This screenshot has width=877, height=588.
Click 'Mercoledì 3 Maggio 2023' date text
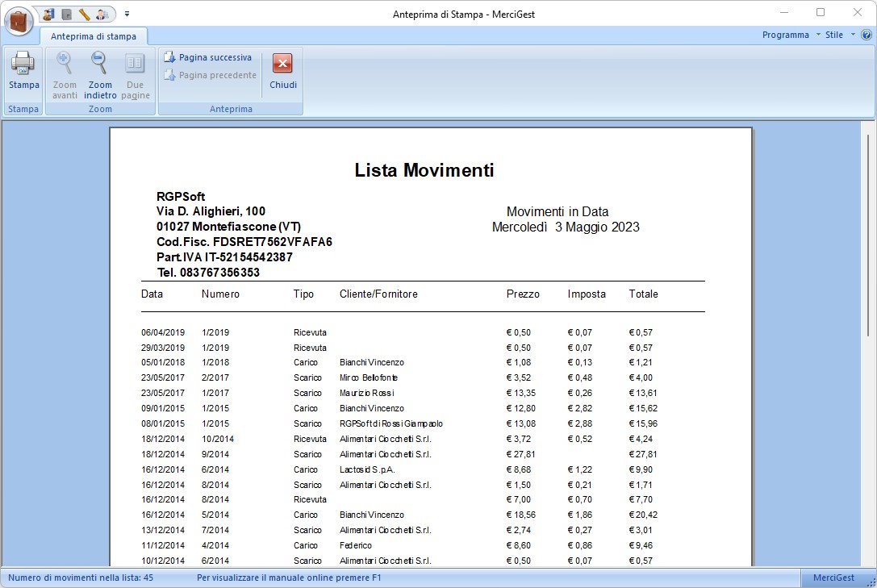click(x=566, y=227)
